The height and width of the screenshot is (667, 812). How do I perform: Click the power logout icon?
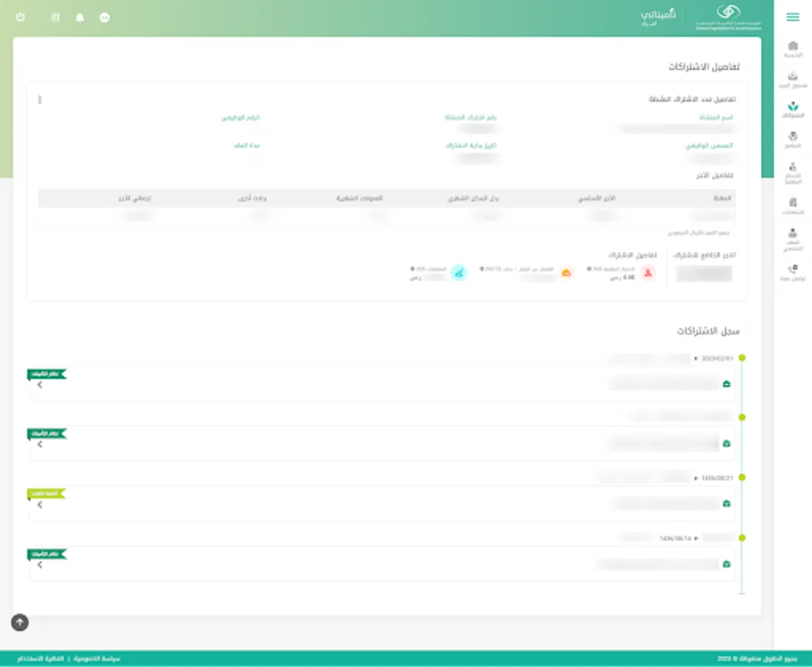click(20, 17)
